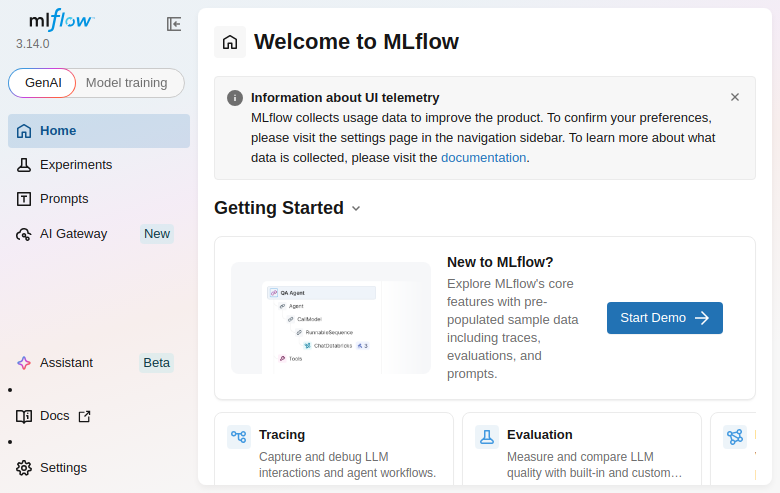Open Home in the sidebar

pos(99,131)
